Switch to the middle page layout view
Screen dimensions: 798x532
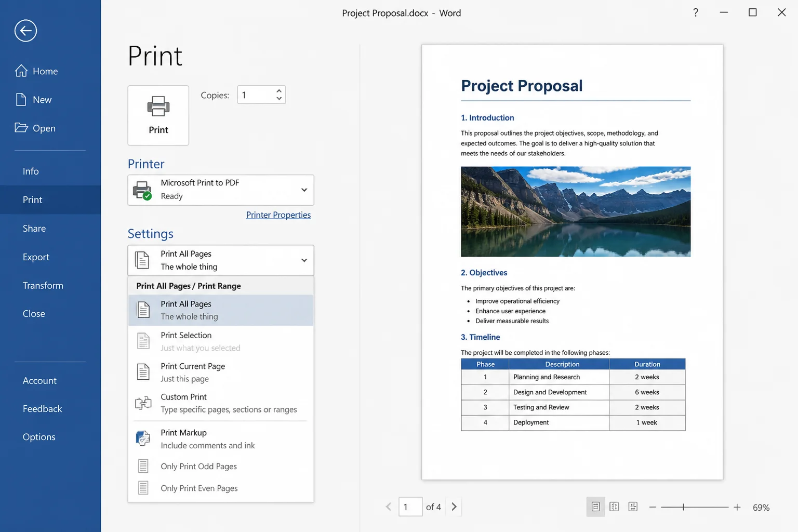click(x=614, y=507)
